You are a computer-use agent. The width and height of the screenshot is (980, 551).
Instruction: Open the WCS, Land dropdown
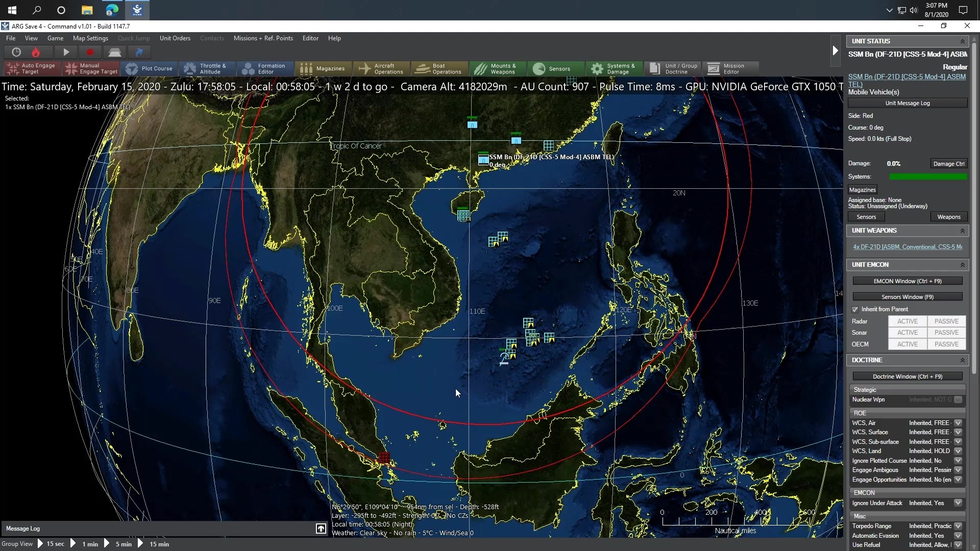(958, 451)
